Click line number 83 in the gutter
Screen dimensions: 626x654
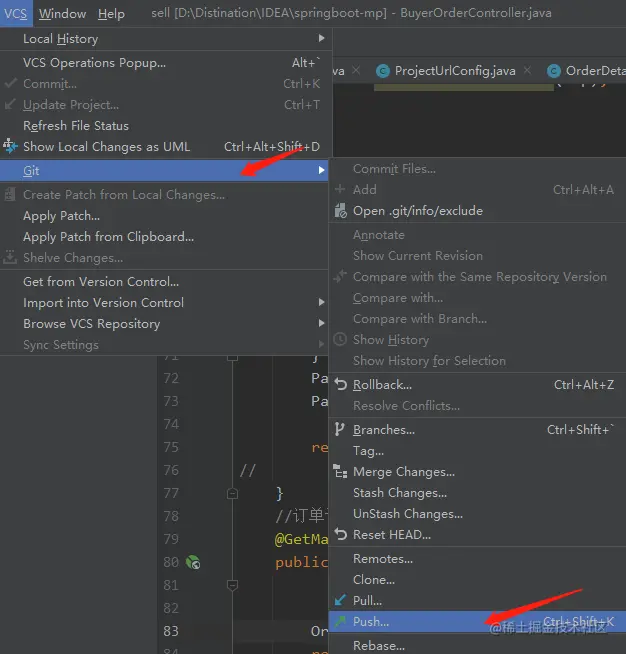(x=171, y=631)
